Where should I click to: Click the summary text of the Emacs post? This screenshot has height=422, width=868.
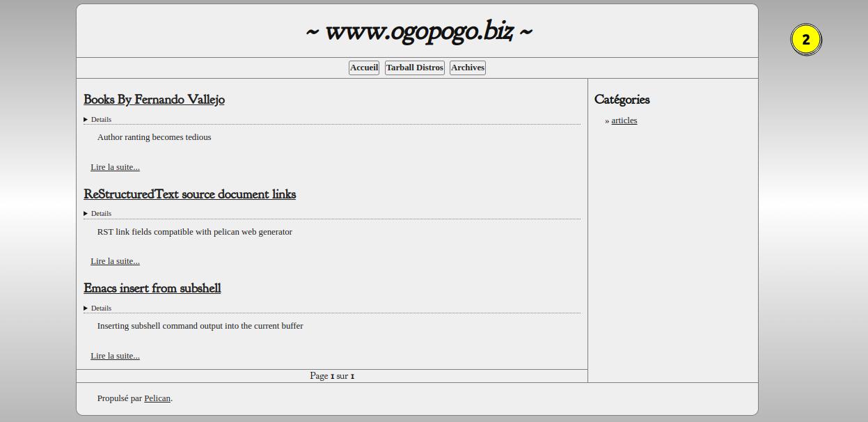[x=200, y=325]
